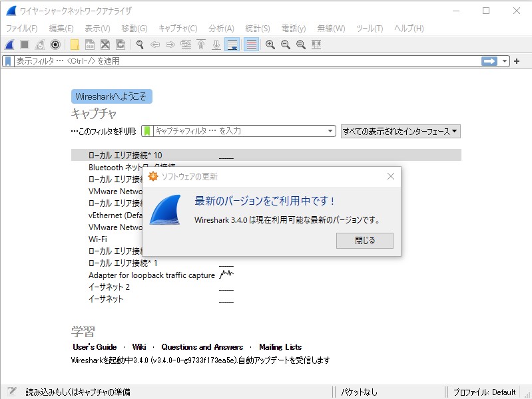Click パケットなし status bar text
532x399 pixels.
click(x=359, y=392)
